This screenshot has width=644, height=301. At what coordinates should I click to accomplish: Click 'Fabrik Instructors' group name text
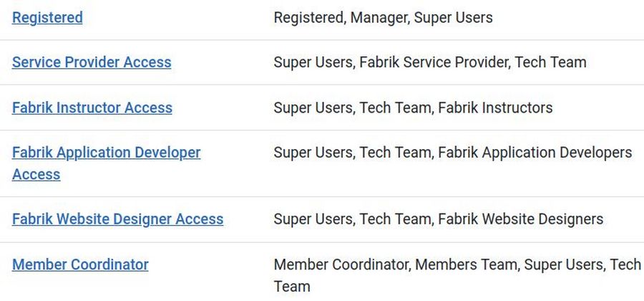[495, 107]
